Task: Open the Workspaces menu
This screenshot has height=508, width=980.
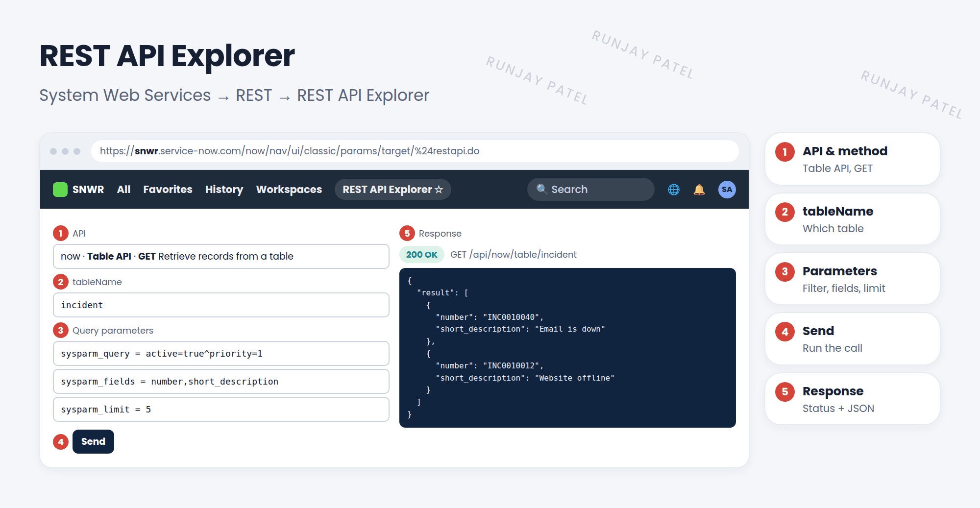Action: (289, 190)
